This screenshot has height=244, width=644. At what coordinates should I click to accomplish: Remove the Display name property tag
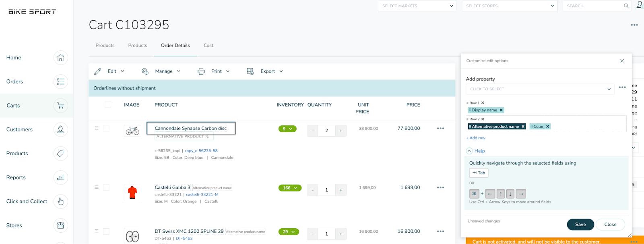coord(501,110)
